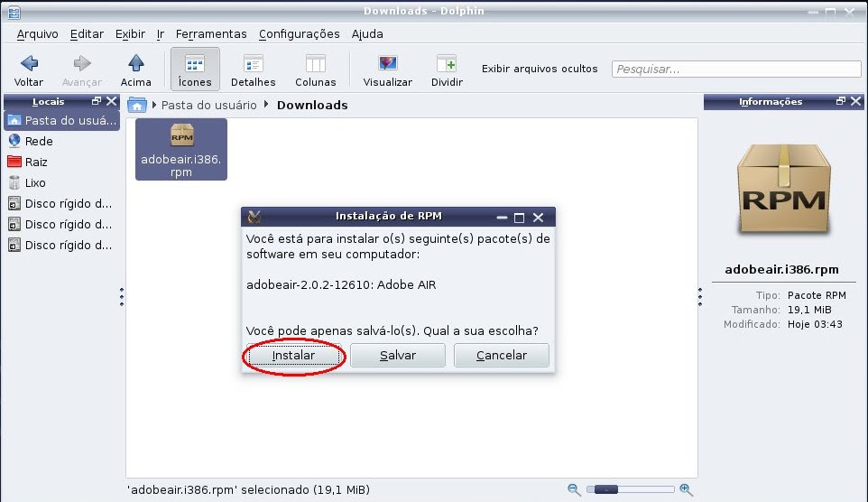The height and width of the screenshot is (502, 868).
Task: Switch to Detalhes view mode
Action: pyautogui.click(x=253, y=70)
